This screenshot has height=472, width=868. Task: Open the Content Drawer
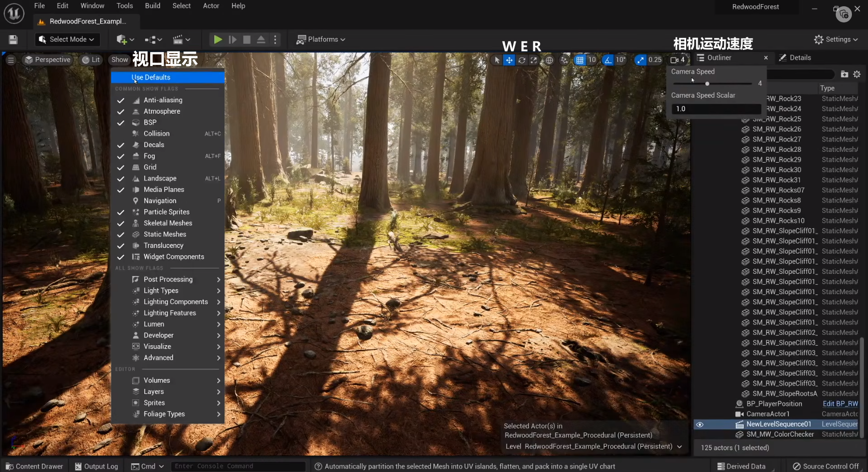pyautogui.click(x=34, y=466)
